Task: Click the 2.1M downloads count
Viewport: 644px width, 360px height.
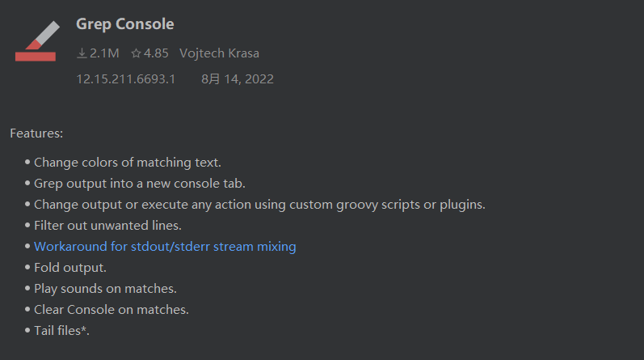Action: pos(104,53)
